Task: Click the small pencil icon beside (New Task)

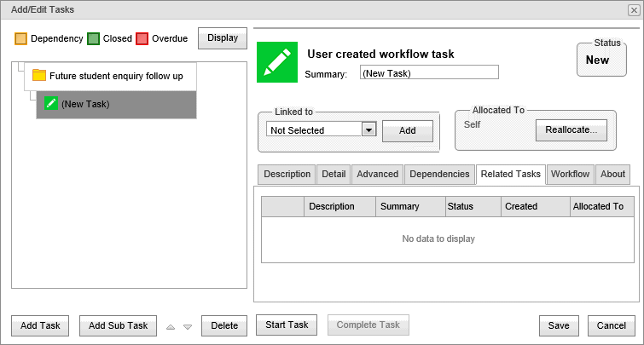Action: (51, 103)
